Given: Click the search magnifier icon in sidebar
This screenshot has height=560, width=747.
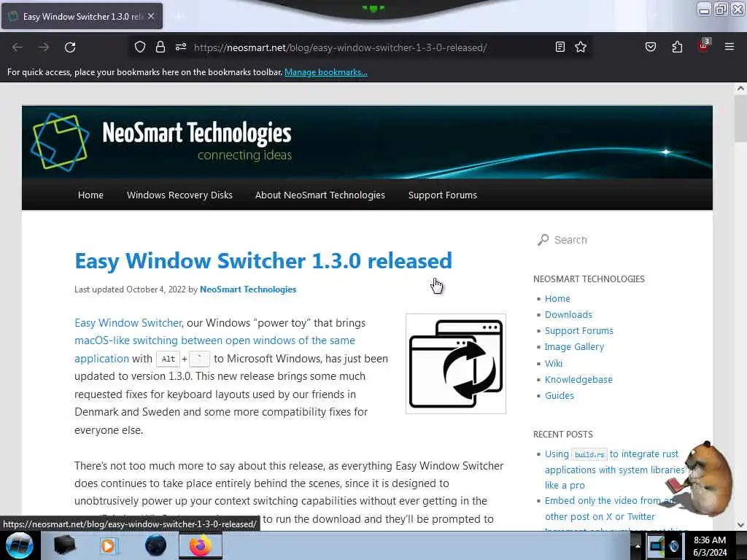Looking at the screenshot, I should 543,240.
